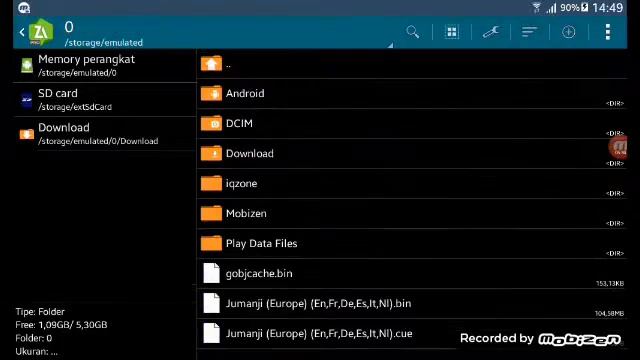Click the Download folder icon in file list

211,153
